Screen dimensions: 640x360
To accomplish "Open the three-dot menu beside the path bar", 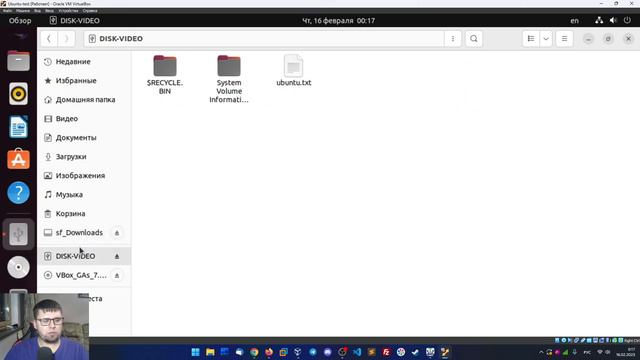I will [x=453, y=39].
